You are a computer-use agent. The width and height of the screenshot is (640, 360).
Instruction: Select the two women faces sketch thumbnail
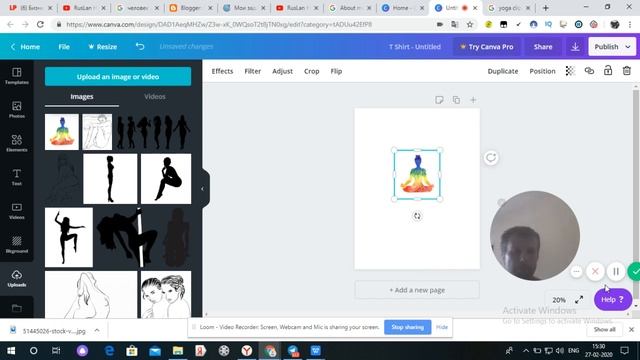pos(166,294)
